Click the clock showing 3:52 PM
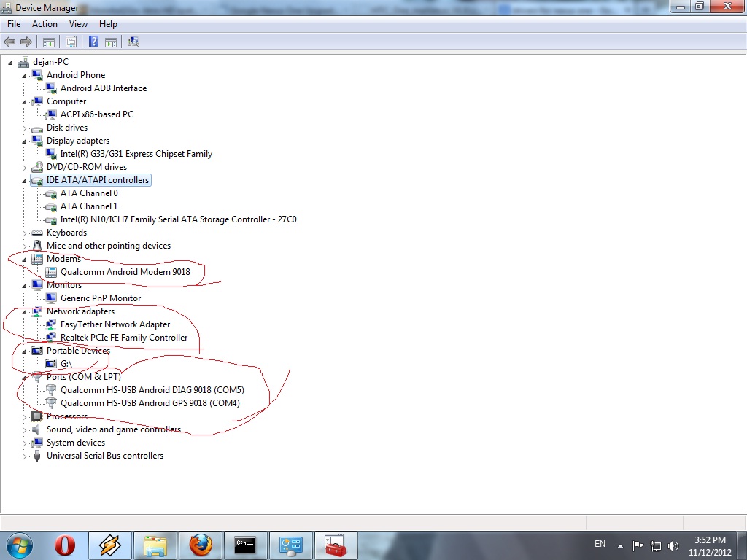747x560 pixels. (710, 540)
